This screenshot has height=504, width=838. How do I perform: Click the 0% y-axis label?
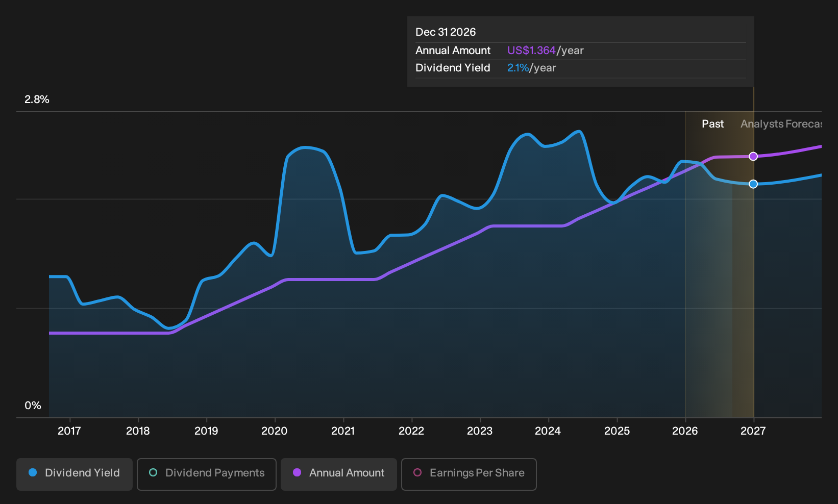(x=33, y=406)
